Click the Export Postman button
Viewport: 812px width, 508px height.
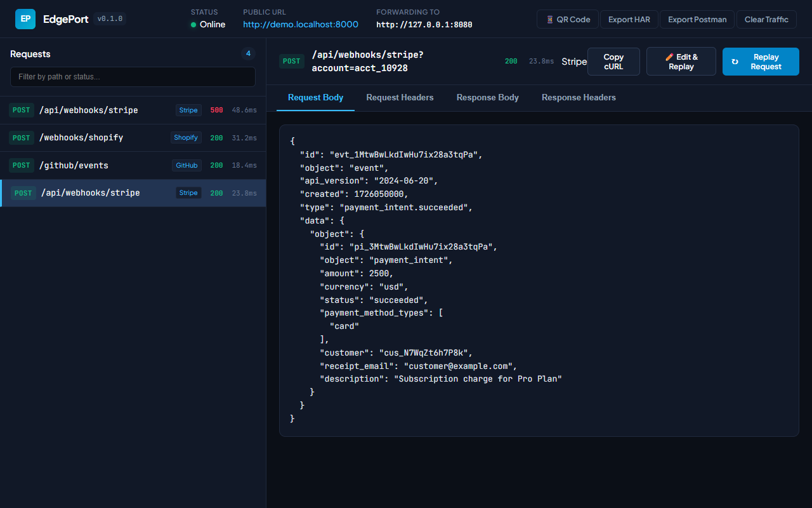pos(697,19)
